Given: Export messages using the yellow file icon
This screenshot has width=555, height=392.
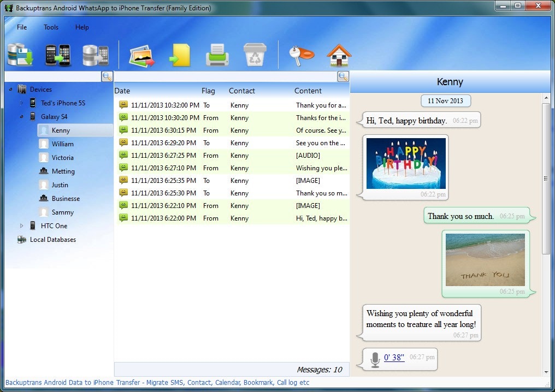Looking at the screenshot, I should coord(180,55).
